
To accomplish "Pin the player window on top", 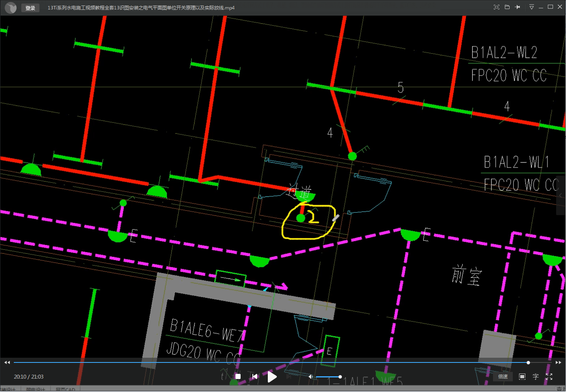I will pyautogui.click(x=517, y=7).
